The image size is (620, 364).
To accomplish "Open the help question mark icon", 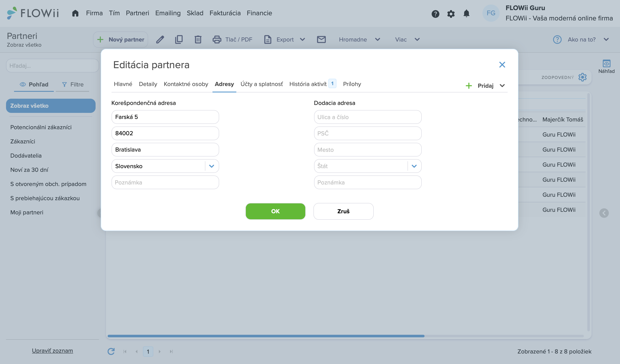I will coord(435,14).
